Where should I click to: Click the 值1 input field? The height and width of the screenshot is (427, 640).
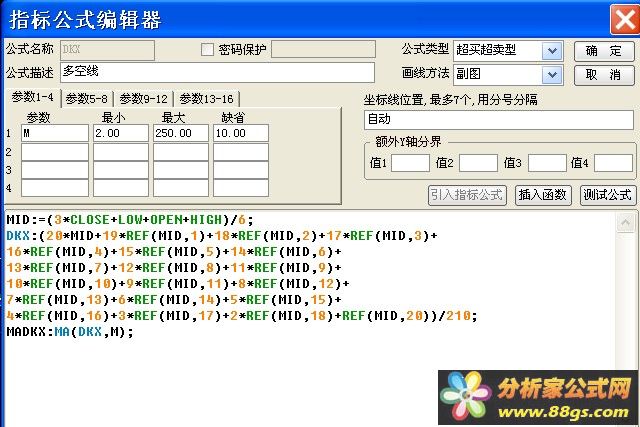(410, 163)
